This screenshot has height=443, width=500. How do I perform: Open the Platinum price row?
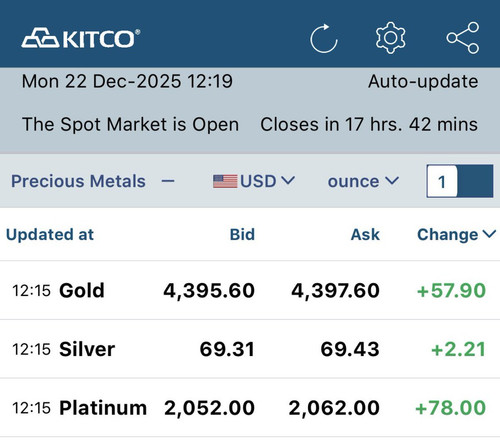[250, 408]
